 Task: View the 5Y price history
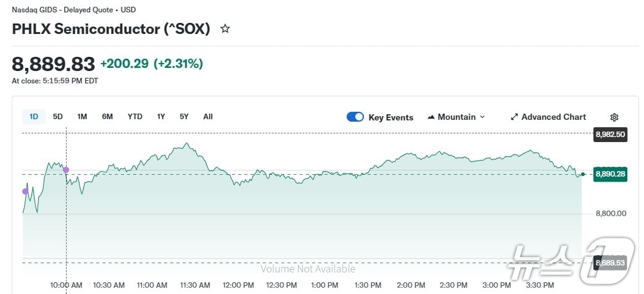click(184, 116)
